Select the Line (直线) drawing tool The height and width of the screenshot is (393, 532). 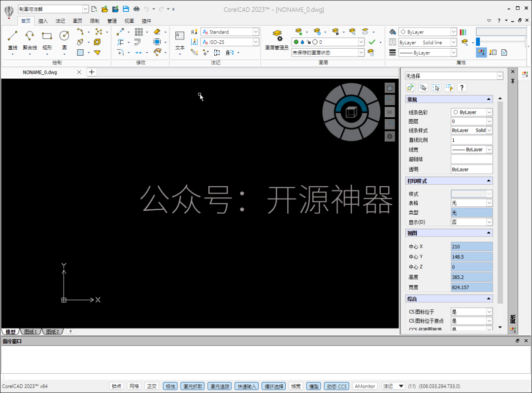coord(12,40)
